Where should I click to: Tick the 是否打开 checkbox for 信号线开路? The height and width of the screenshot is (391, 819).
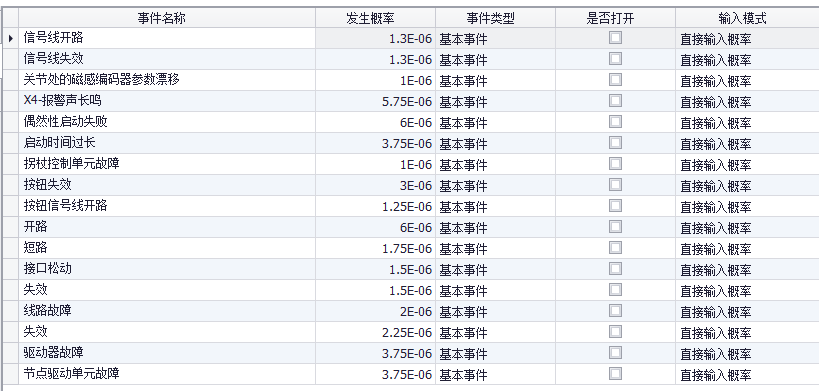615,38
